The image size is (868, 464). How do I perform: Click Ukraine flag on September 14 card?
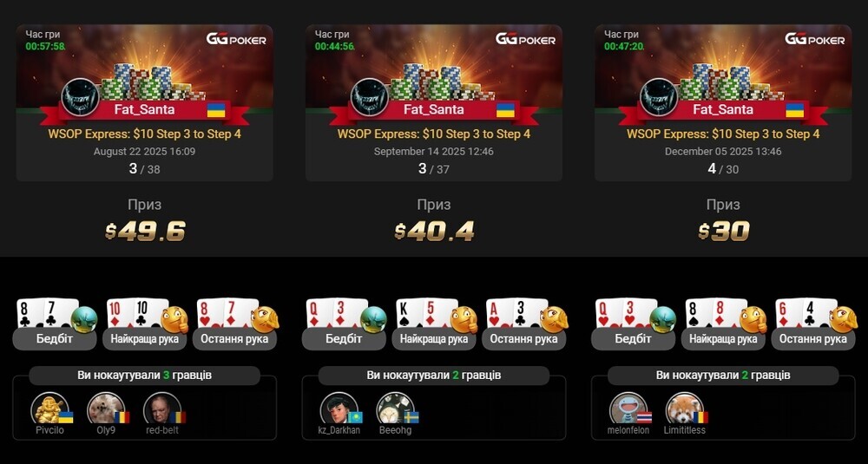point(505,109)
